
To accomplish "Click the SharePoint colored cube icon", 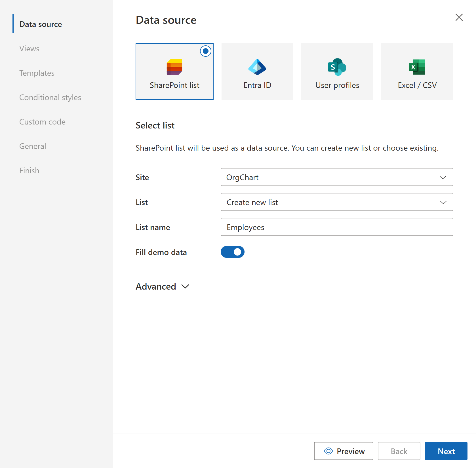I will [174, 67].
